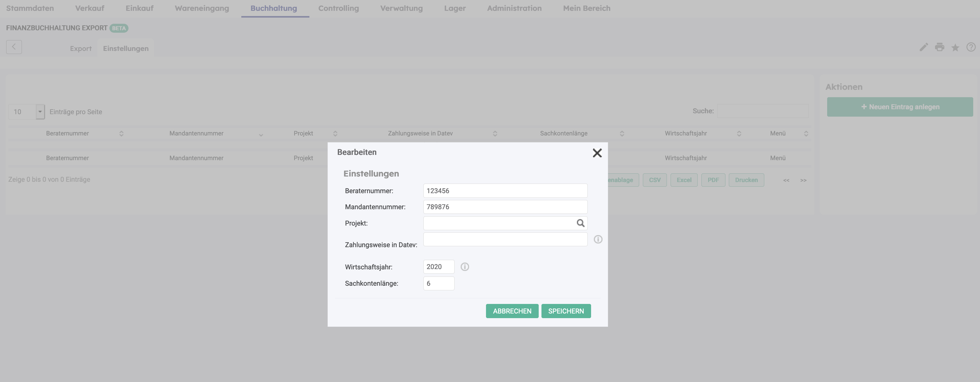
Task: Click the pencil edit icon top right
Action: tap(924, 47)
